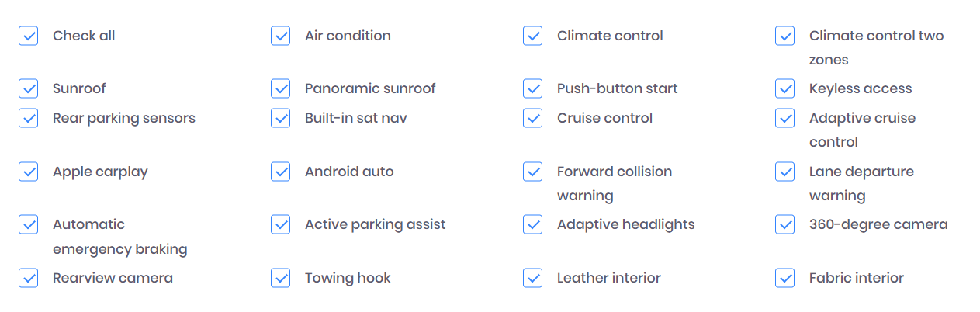
Task: Deselect Lane departure warning checkbox
Action: point(785,172)
